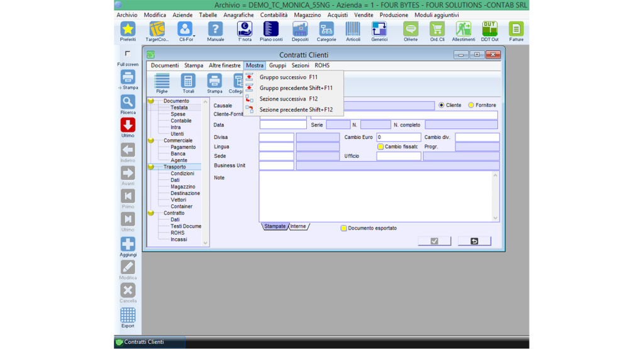Screen dimensions: 644x349
Task: Click Contratti Clienti taskbar button
Action: 150,342
